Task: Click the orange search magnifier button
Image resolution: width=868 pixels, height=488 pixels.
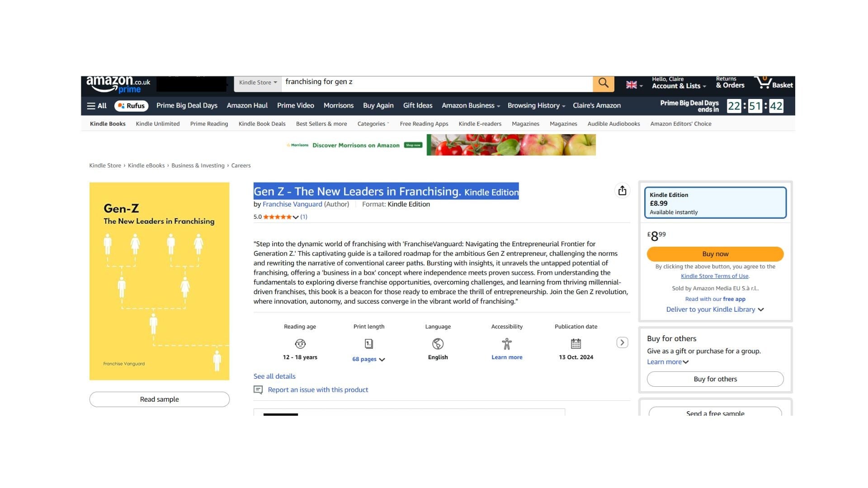Action: pyautogui.click(x=603, y=83)
